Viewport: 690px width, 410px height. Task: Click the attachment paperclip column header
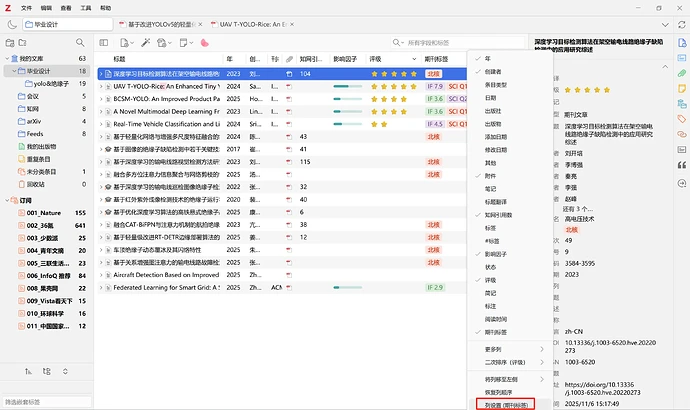click(x=289, y=59)
